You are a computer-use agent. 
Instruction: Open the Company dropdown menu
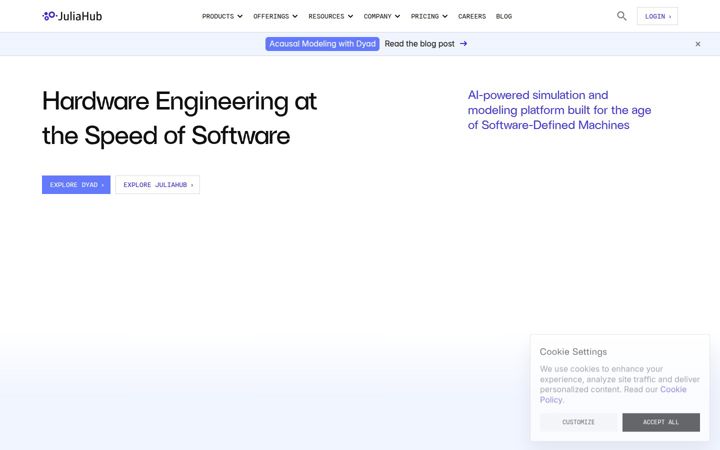coord(382,17)
